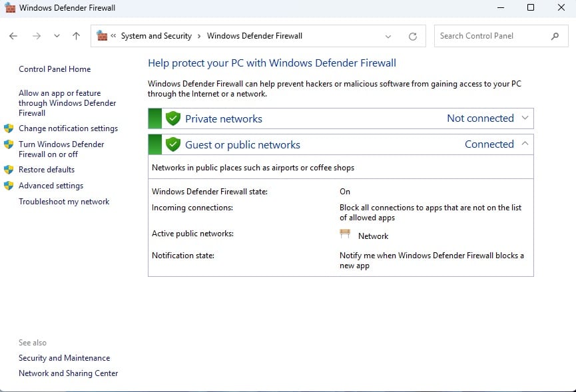Click shield icon next to Advanced settings
Viewport: 576px width, 392px height.
[9, 186]
